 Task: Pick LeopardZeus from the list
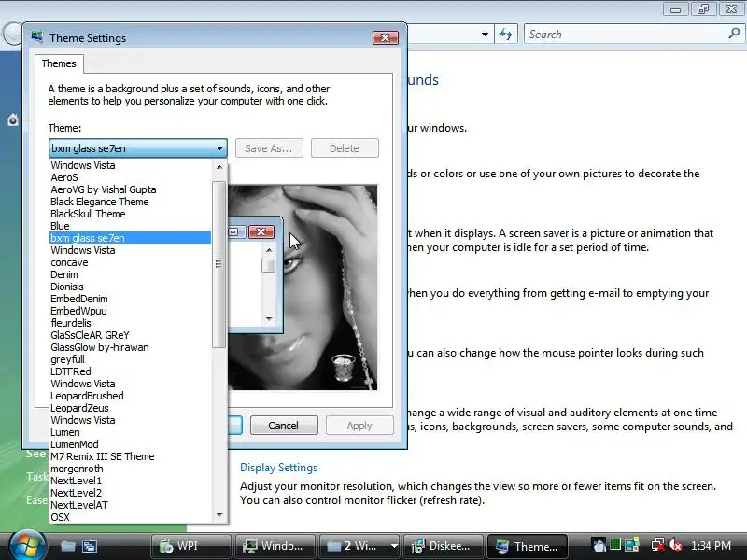pos(130,408)
